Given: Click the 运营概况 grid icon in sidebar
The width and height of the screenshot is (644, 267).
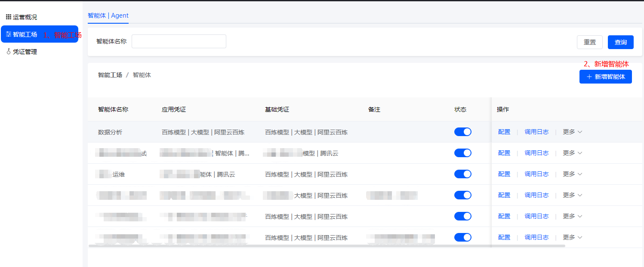Looking at the screenshot, I should point(8,17).
